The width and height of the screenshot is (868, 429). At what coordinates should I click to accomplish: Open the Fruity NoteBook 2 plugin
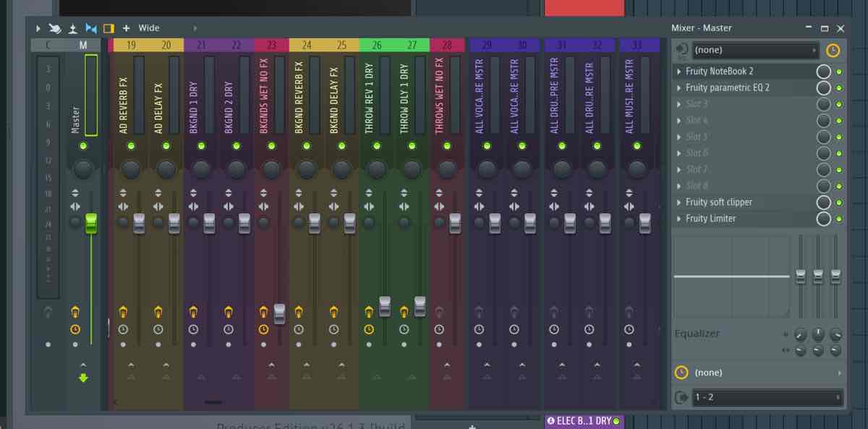(x=720, y=72)
